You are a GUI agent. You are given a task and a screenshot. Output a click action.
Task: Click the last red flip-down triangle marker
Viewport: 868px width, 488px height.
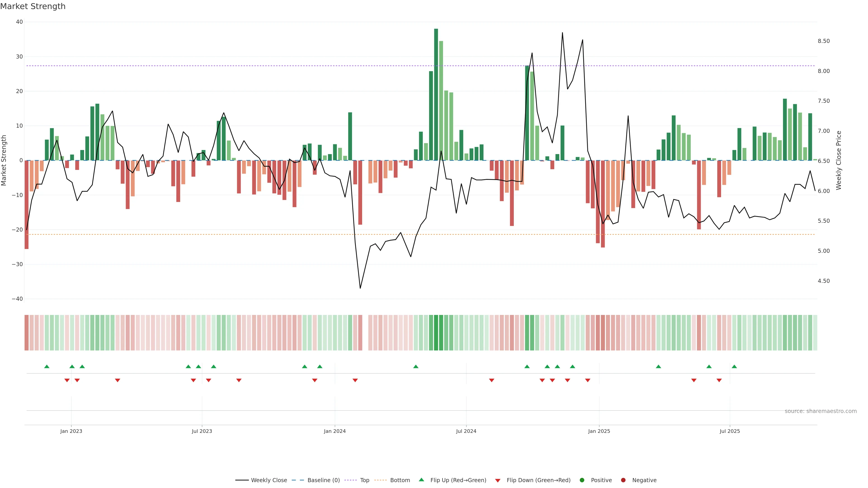719,380
